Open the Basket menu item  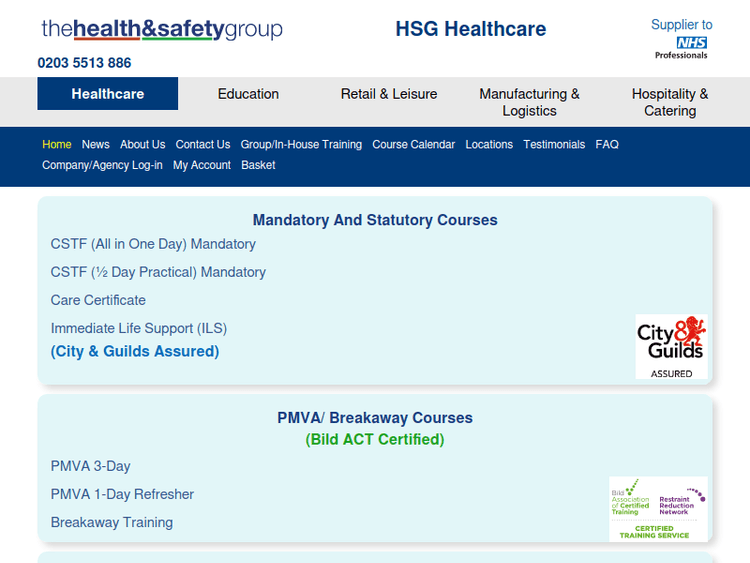tap(258, 165)
